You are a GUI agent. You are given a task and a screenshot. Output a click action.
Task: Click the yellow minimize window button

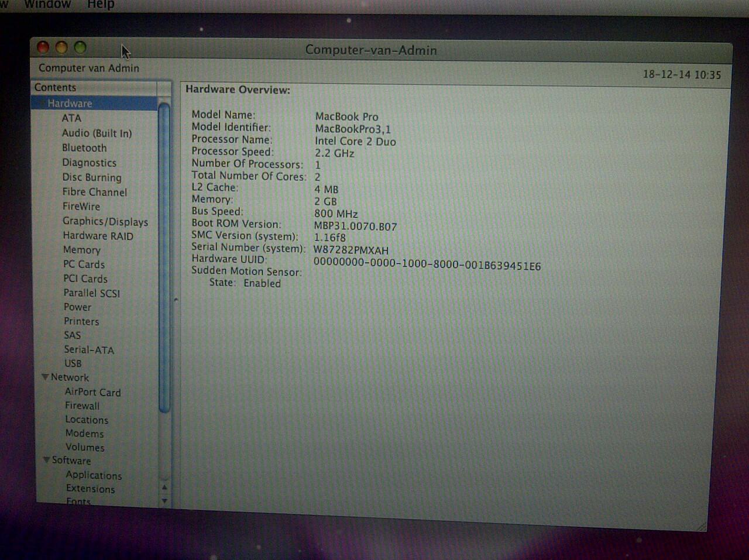pyautogui.click(x=61, y=47)
